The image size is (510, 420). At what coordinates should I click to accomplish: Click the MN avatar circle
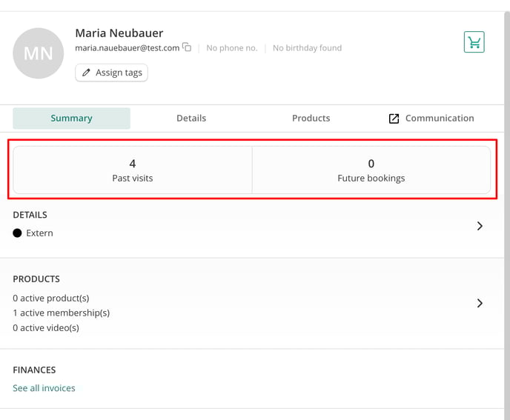tap(38, 53)
